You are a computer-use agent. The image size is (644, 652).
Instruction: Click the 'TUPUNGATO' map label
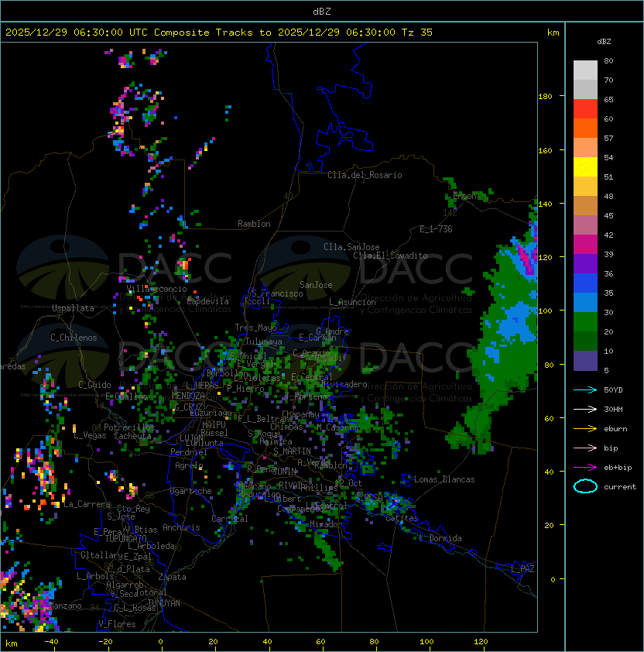pyautogui.click(x=126, y=538)
